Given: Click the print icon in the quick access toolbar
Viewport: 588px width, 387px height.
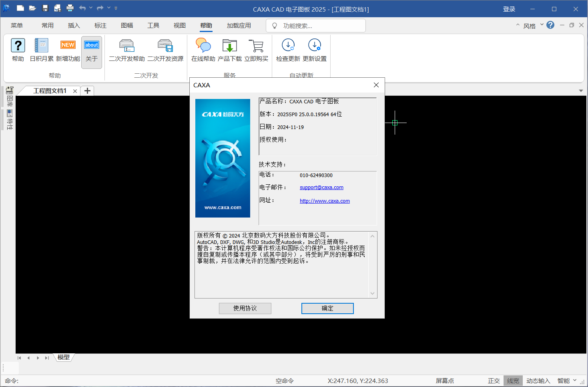Looking at the screenshot, I should coord(70,8).
